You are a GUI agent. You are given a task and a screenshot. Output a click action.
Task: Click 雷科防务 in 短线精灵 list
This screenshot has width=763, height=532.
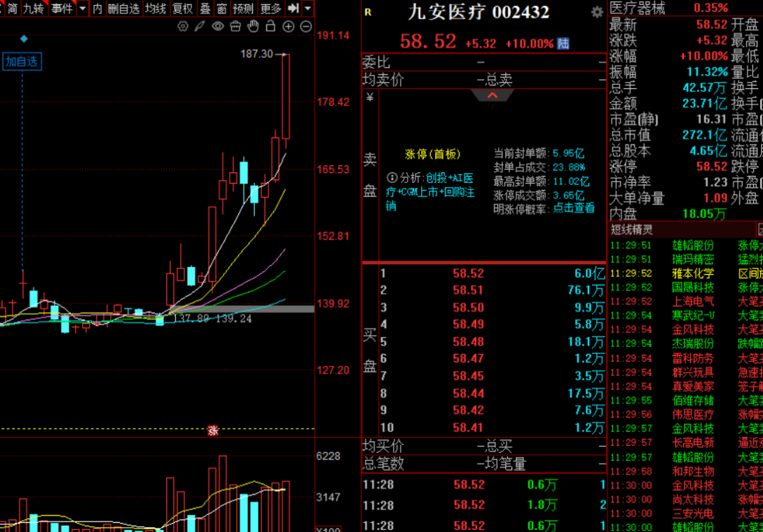(x=693, y=358)
